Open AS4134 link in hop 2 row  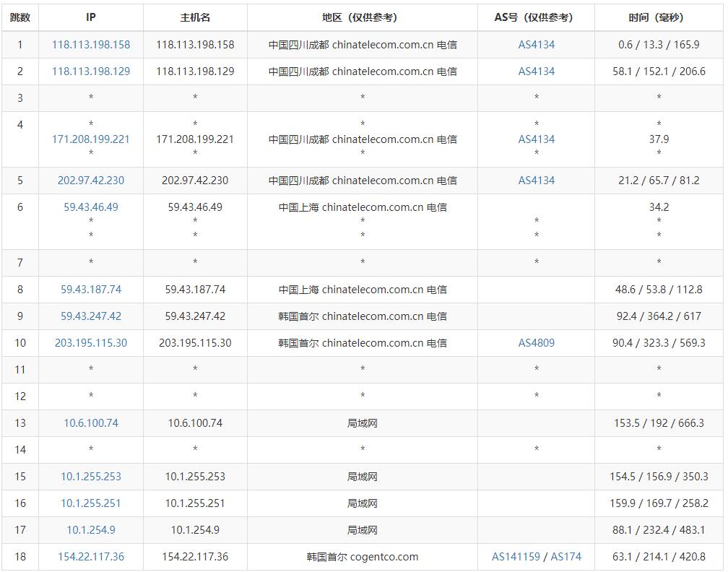coord(536,71)
